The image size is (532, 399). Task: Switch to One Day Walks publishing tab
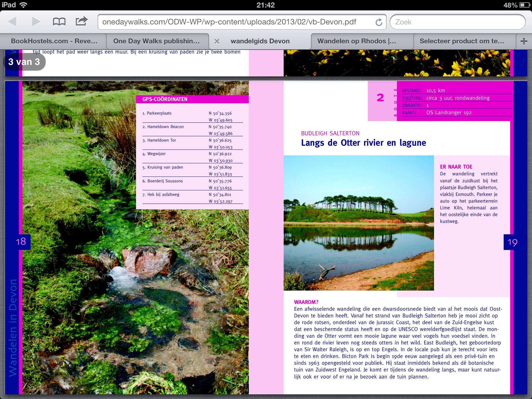(156, 41)
